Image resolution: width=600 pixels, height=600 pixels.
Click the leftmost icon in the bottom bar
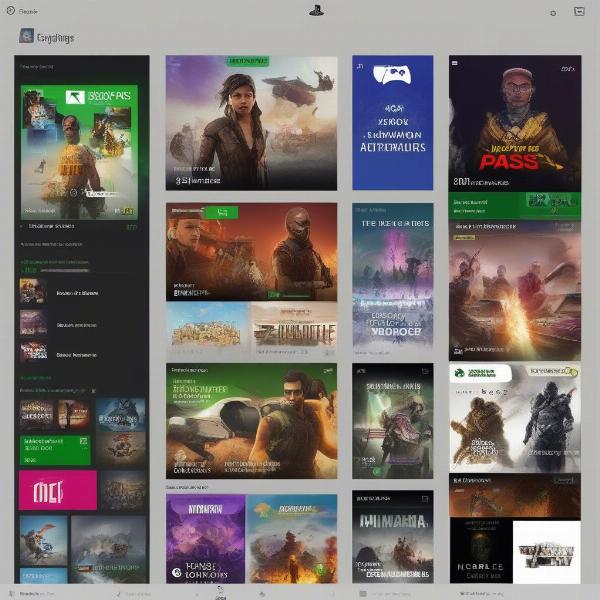[11, 593]
